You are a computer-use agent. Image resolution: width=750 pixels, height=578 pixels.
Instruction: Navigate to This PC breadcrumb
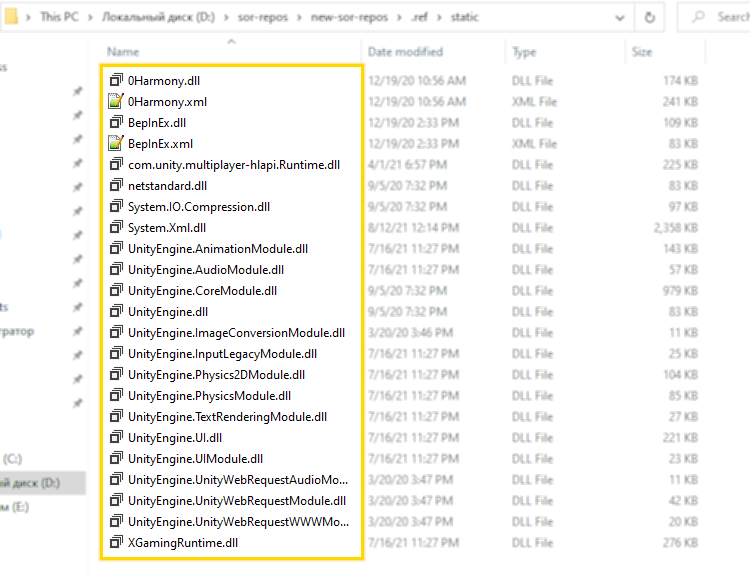(59, 17)
